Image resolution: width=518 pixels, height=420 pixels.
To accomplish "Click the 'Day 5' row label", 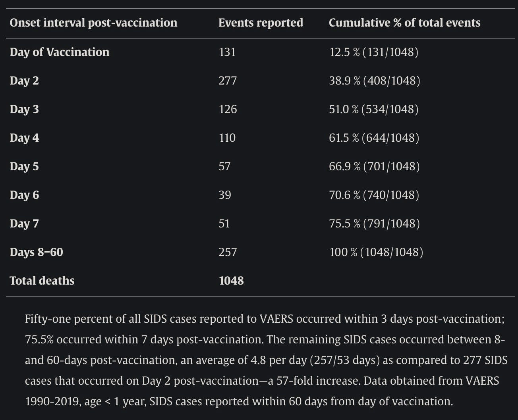I will [24, 166].
